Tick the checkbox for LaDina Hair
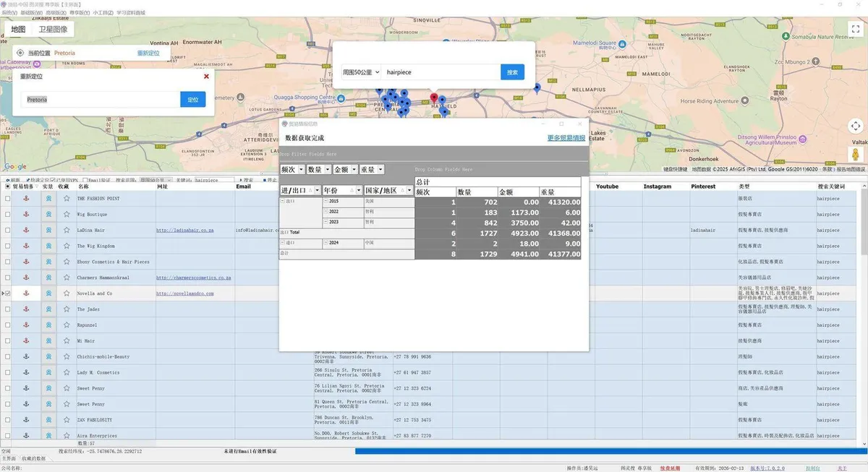 click(7, 230)
